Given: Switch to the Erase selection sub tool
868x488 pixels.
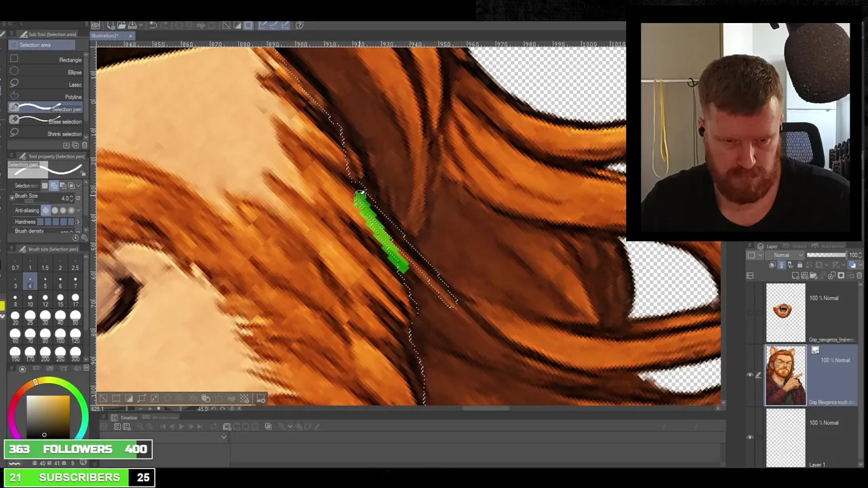Looking at the screenshot, I should coord(46,121).
